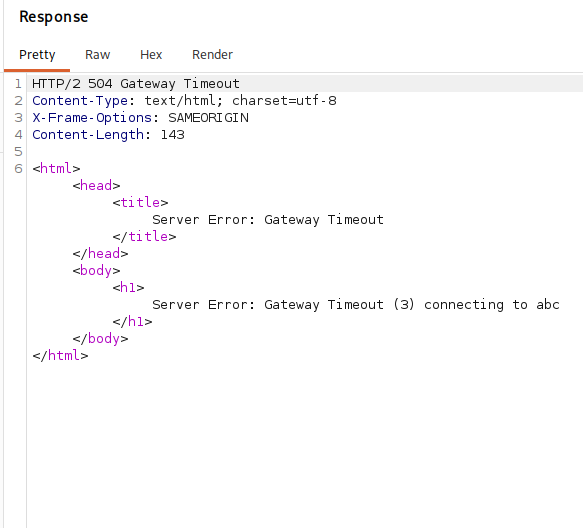Click the h1 text mentioning connecting to abc
The height and width of the screenshot is (528, 583).
(356, 305)
